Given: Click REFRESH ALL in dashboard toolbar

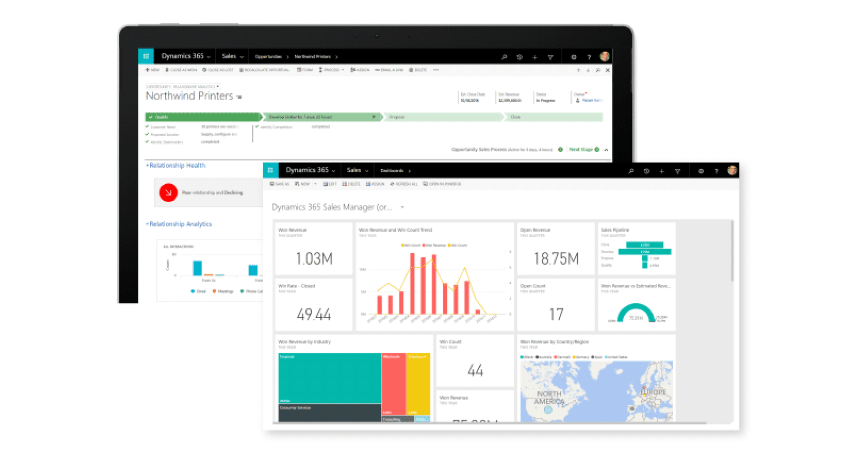Looking at the screenshot, I should pyautogui.click(x=404, y=184).
